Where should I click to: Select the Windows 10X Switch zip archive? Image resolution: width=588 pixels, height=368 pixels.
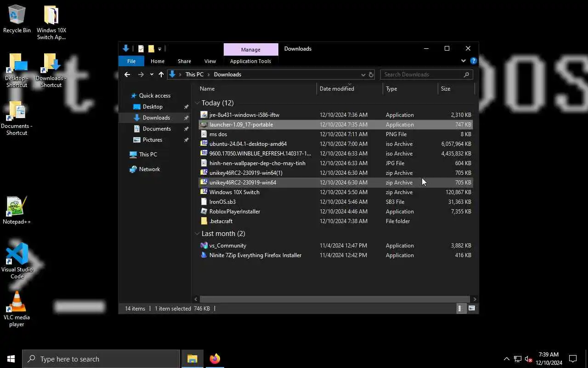(x=335, y=192)
